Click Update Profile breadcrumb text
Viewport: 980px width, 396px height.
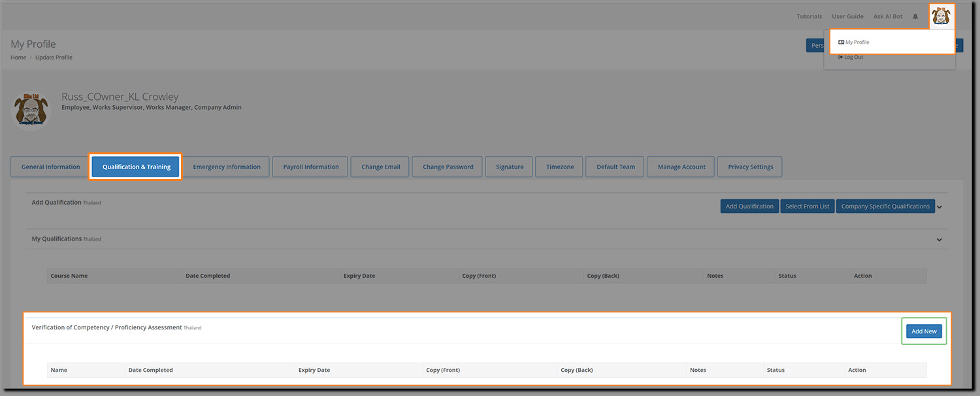click(54, 58)
